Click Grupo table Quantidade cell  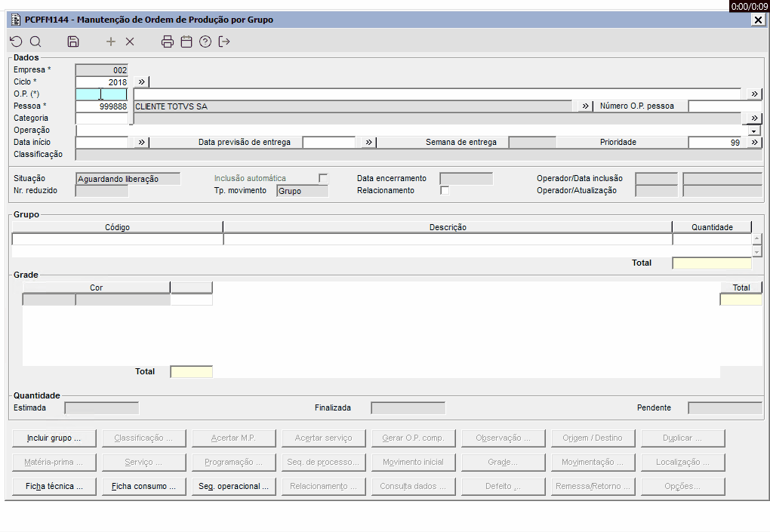pos(712,239)
